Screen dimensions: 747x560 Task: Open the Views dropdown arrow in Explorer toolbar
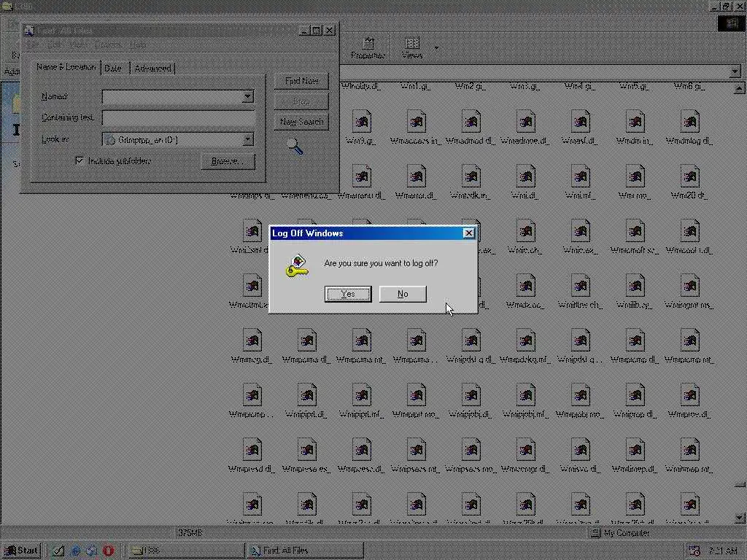[x=436, y=47]
